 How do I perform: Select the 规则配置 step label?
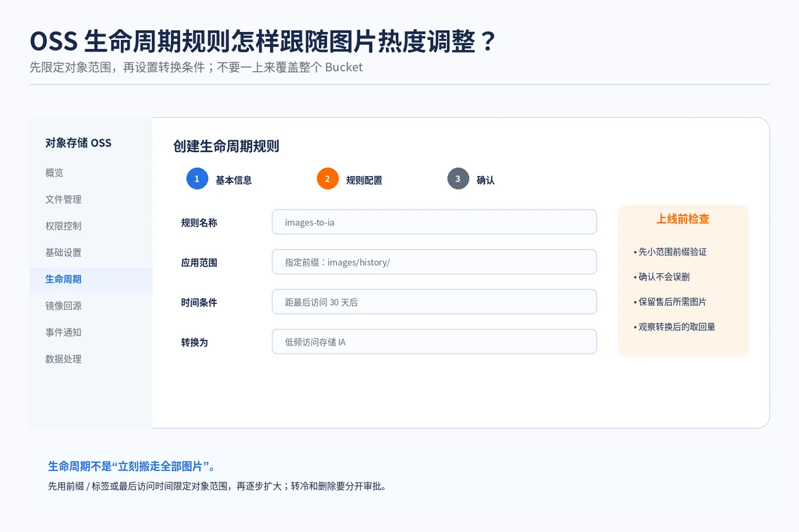(x=364, y=180)
